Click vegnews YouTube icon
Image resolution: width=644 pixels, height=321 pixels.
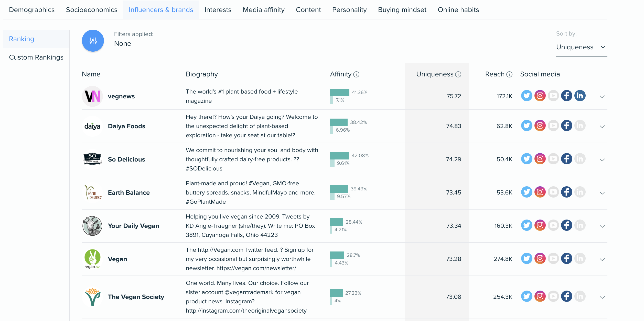(x=553, y=96)
